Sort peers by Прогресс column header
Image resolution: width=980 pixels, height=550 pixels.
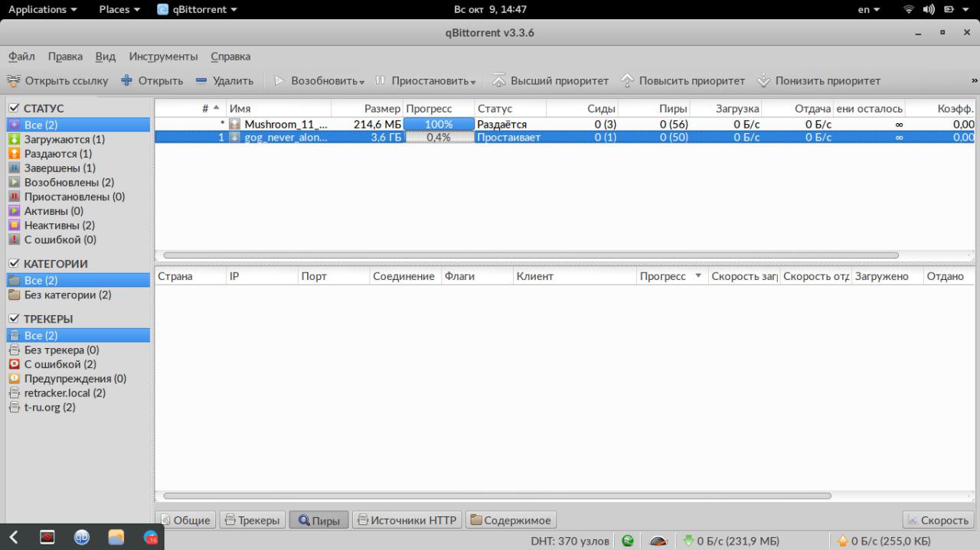coord(671,276)
